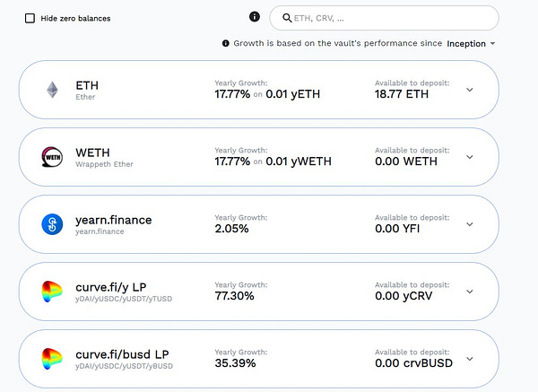Click the curve.fi/busd LP rainbow logo
The height and width of the screenshot is (392, 538).
(52, 359)
